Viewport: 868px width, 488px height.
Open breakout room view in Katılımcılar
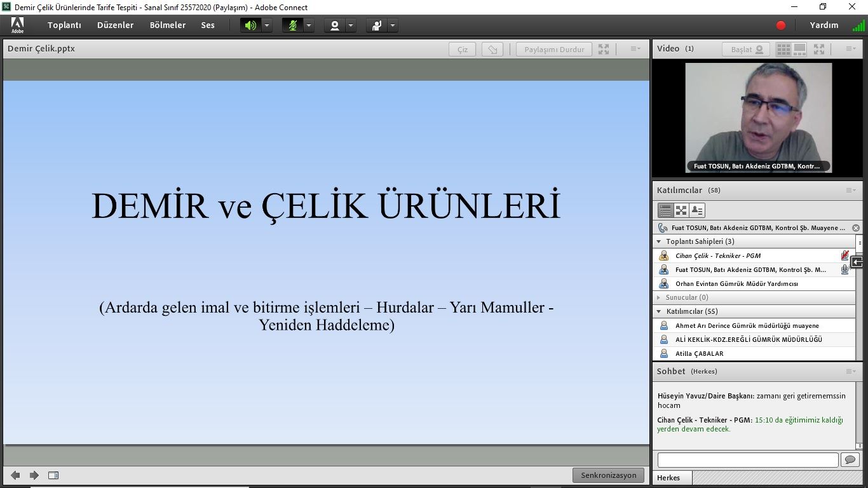[x=681, y=210]
